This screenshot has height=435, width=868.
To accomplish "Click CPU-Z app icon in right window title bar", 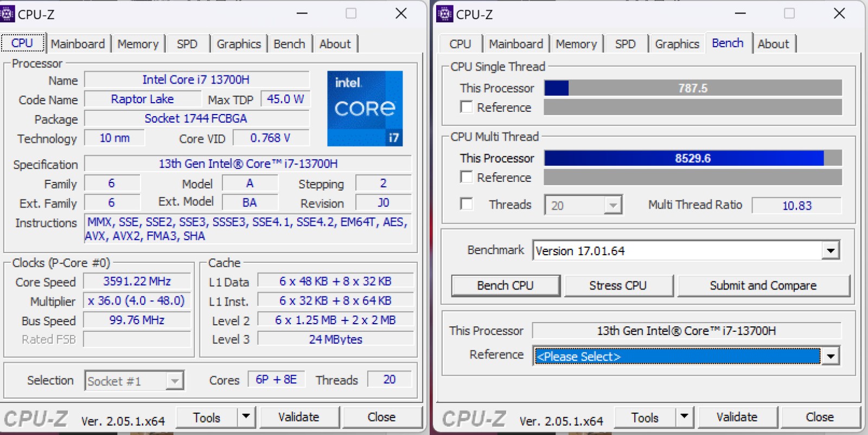I will pos(444,14).
